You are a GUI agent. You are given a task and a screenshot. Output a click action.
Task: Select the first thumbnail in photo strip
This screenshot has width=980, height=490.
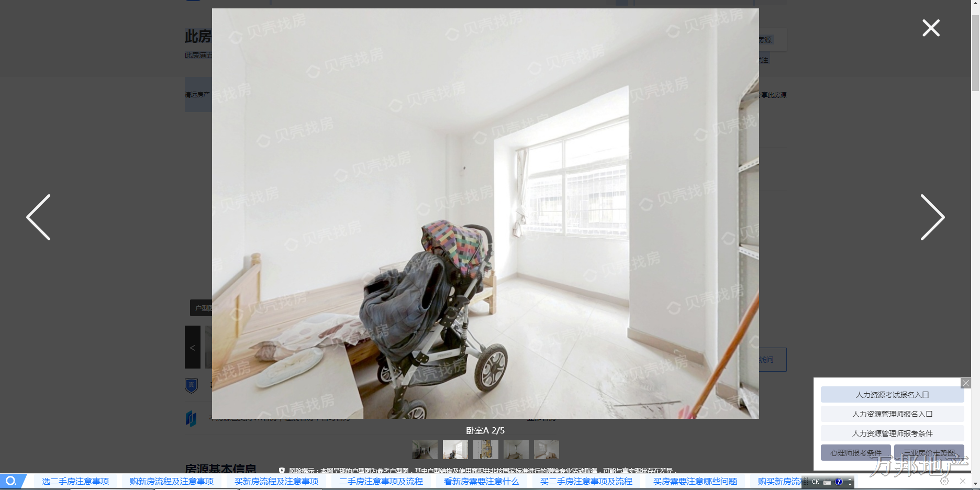[x=425, y=450]
